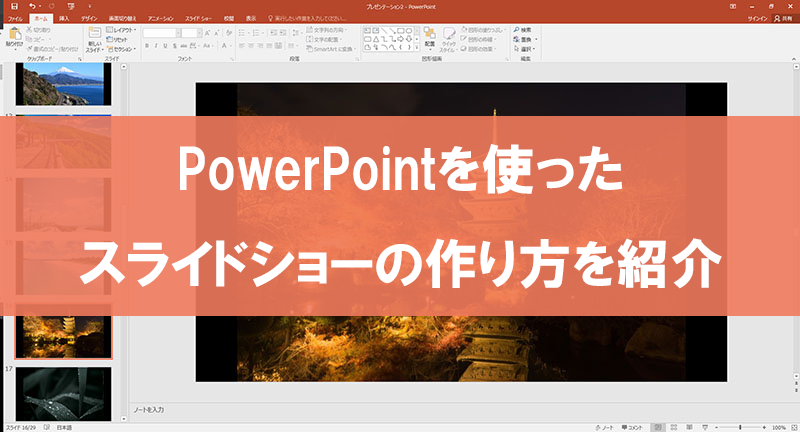Click the Tell Me search field
The height and width of the screenshot is (432, 800).
point(309,18)
